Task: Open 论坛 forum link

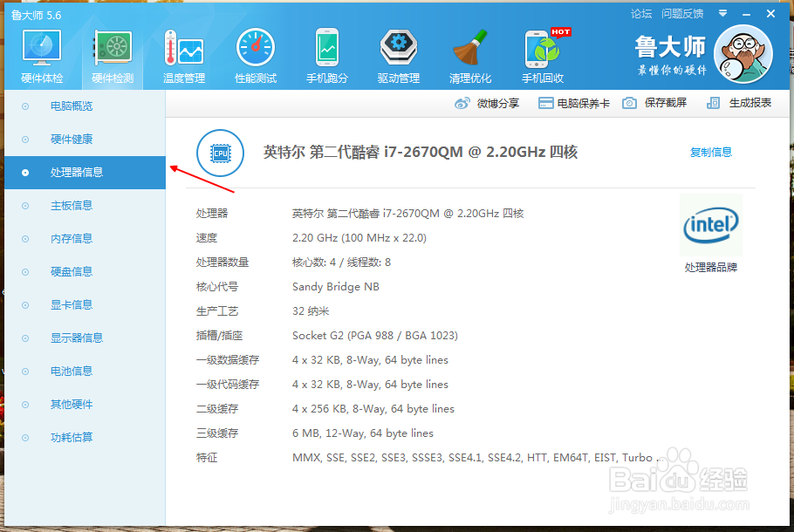Action: coord(641,14)
